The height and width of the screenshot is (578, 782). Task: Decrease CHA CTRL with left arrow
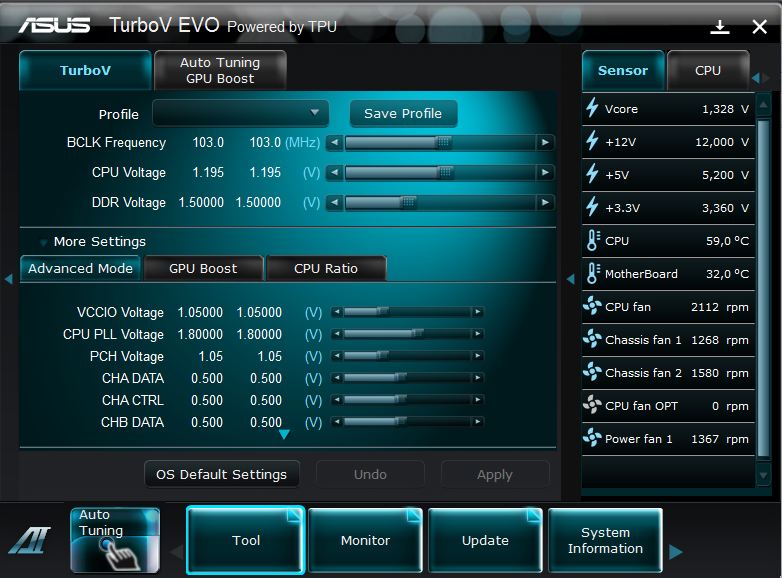click(x=337, y=399)
